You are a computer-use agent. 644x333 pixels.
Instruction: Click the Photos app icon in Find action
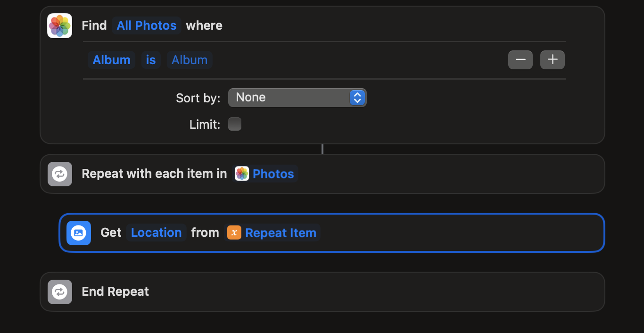click(x=59, y=25)
